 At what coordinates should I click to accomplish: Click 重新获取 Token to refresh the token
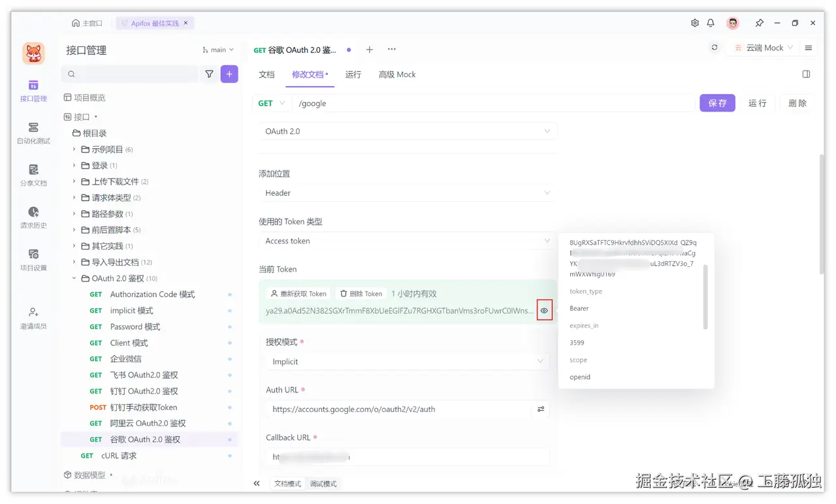(x=298, y=293)
